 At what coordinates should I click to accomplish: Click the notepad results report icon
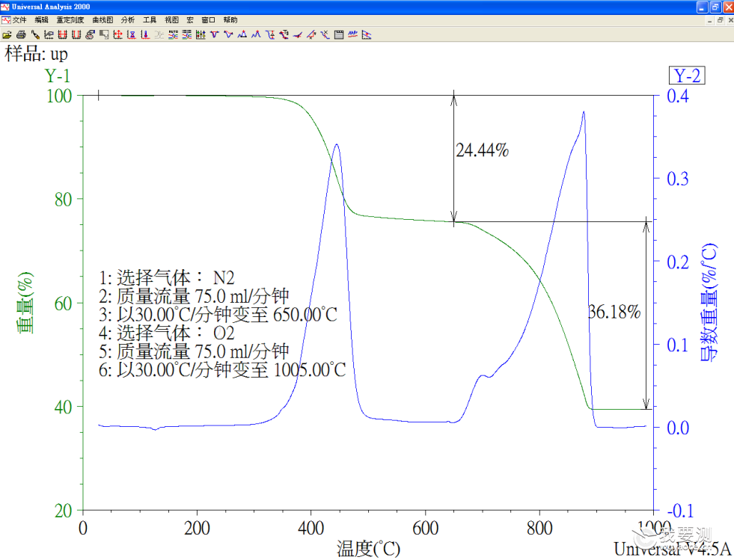339,34
